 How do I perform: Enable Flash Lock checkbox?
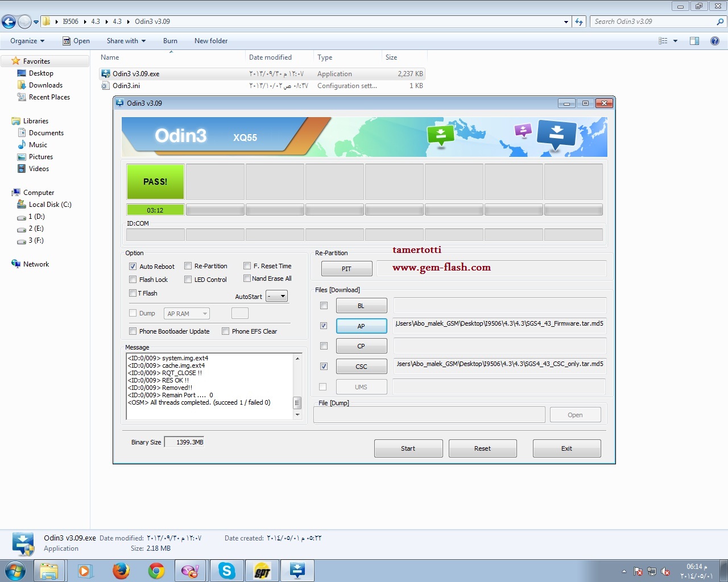133,280
